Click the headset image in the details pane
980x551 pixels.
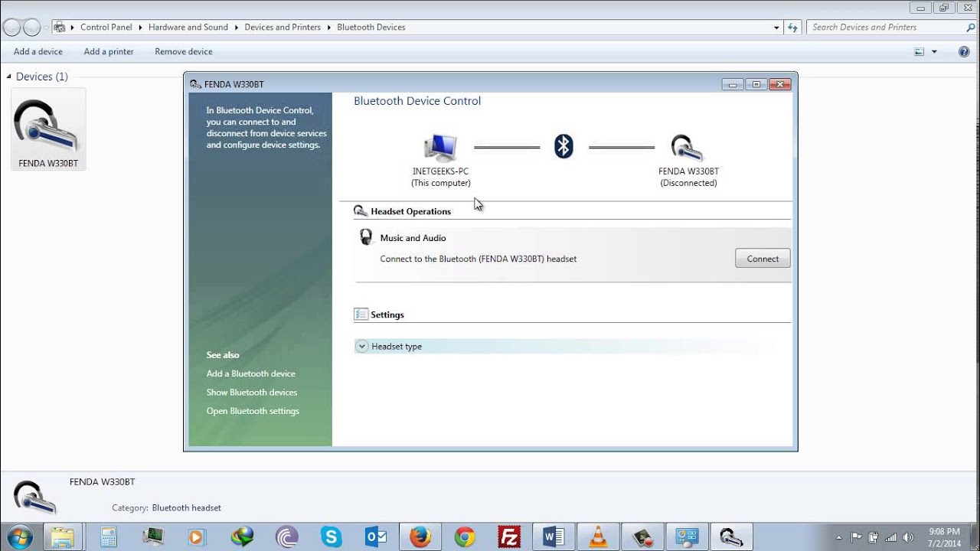coord(34,497)
